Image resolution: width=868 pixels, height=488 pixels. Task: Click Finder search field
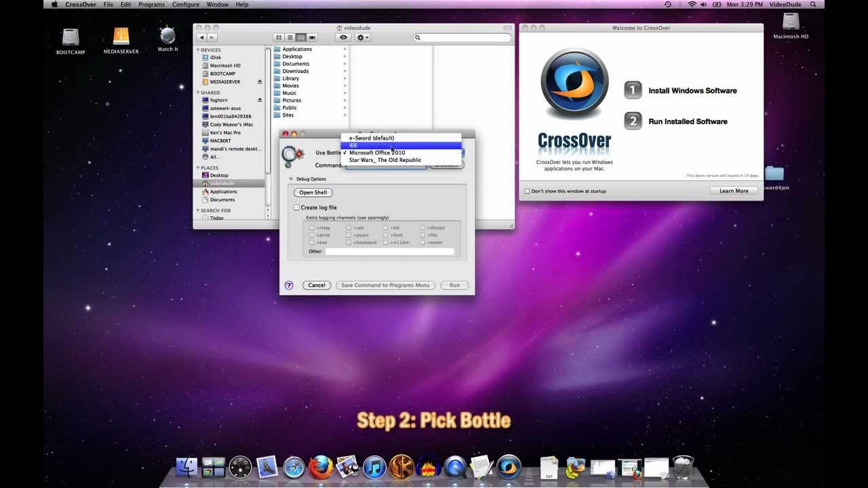coord(462,37)
